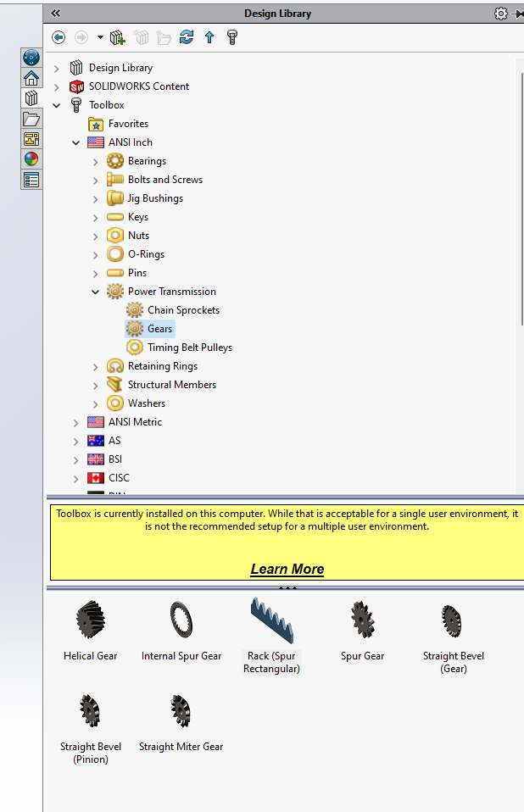
Task: Open the navigation history dropdown arrow
Action: (x=100, y=37)
